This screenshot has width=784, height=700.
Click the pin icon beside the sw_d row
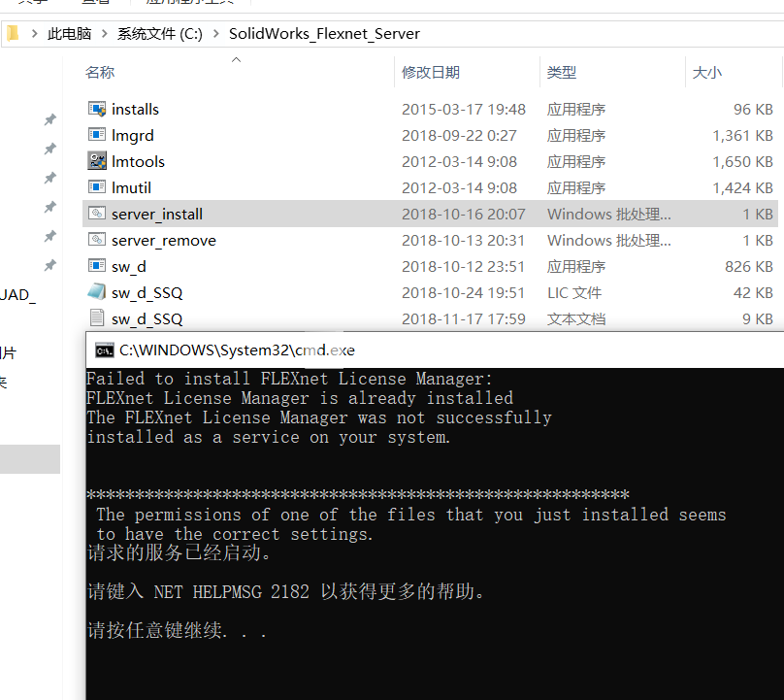click(50, 265)
